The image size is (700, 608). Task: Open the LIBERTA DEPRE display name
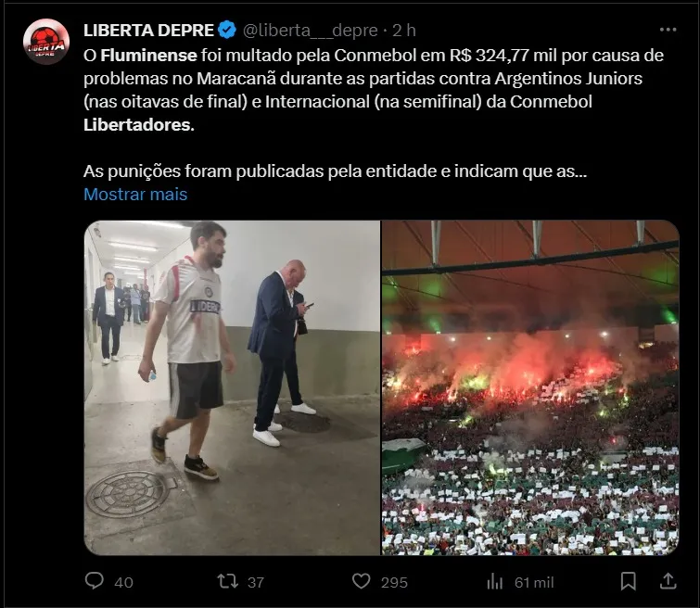(x=148, y=31)
